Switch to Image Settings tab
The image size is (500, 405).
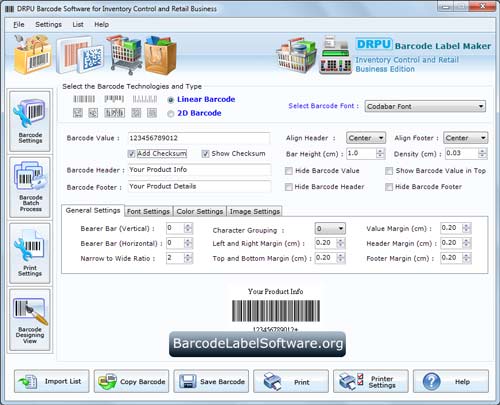[x=255, y=211]
